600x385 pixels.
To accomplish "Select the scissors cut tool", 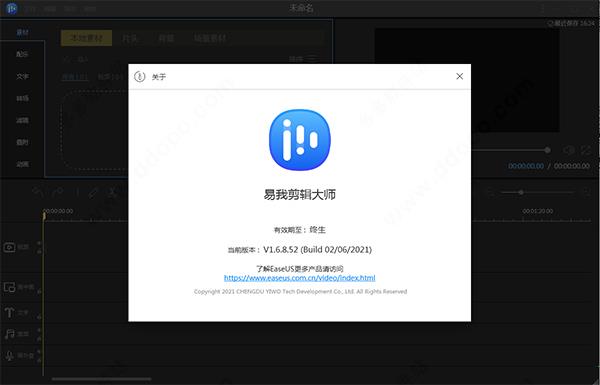I will coord(112,192).
